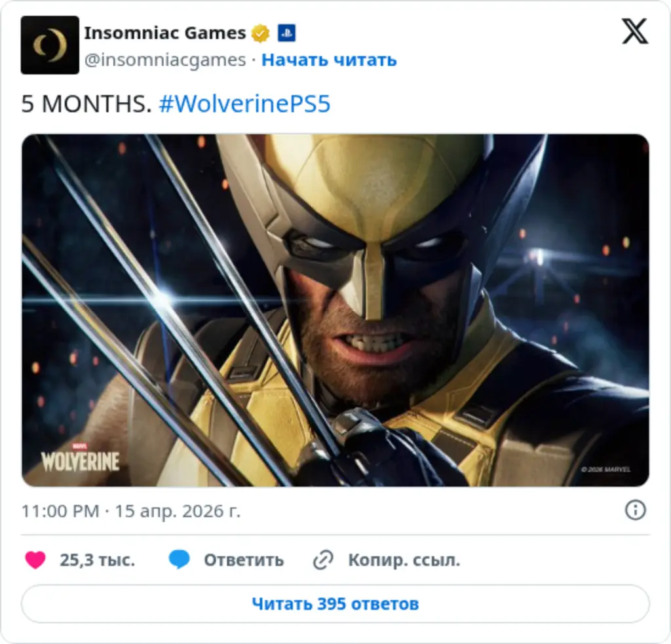Click the timestamp 15 апр. 2026
The height and width of the screenshot is (644, 671).
(172, 512)
